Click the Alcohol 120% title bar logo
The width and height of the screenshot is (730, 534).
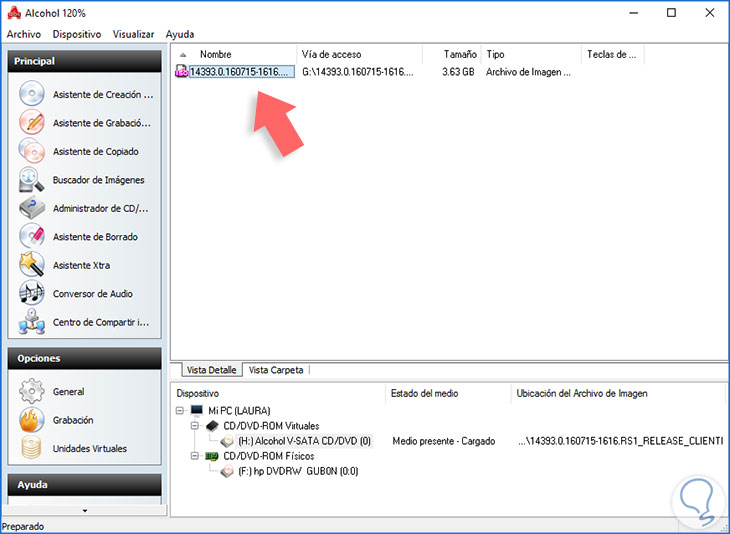14,13
